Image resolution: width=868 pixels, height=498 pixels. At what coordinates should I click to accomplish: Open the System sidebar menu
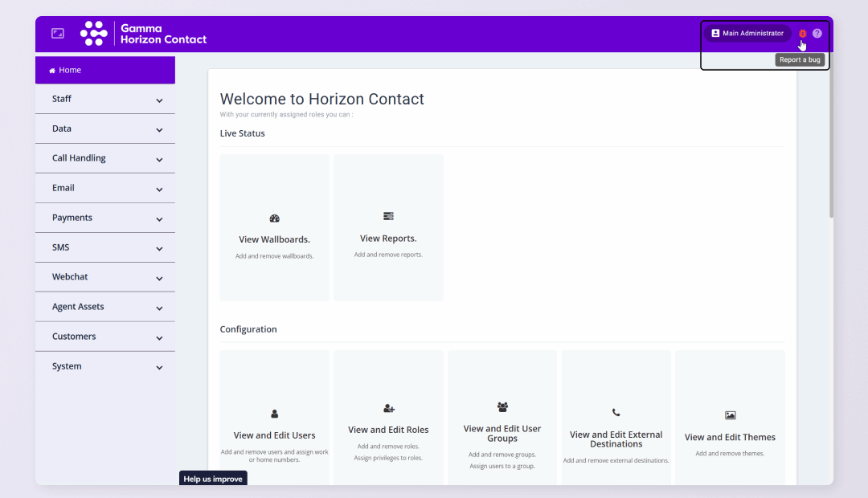pos(105,367)
